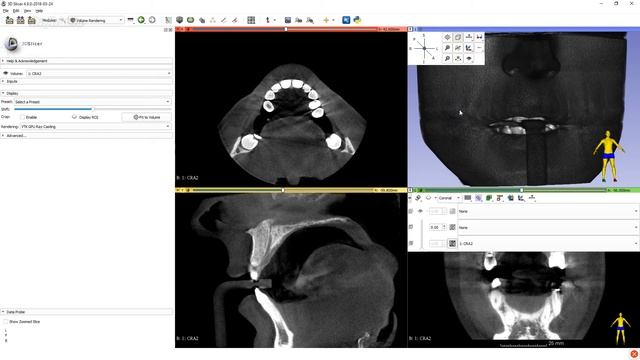
Task: Open the Rendering method dropdown
Action: coord(96,127)
